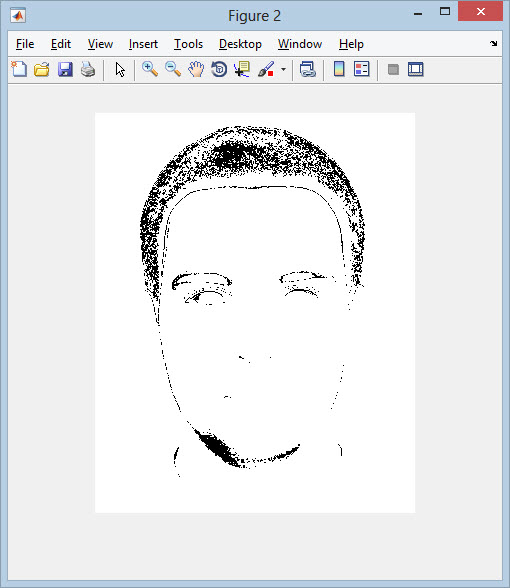
Task: Show Plot Tools and dock figure
Action: pos(416,69)
